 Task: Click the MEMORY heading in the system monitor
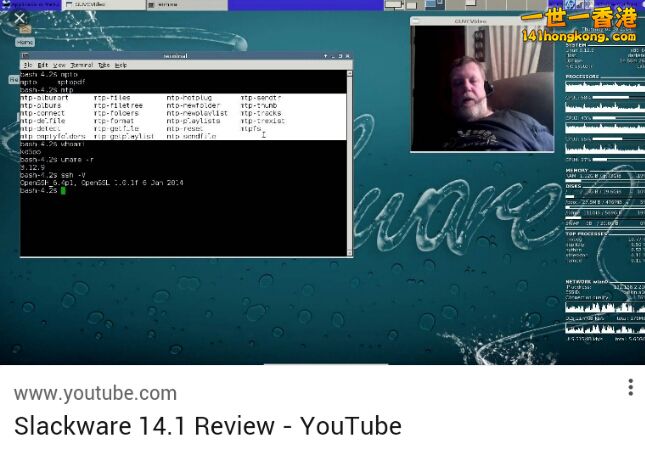click(x=577, y=170)
